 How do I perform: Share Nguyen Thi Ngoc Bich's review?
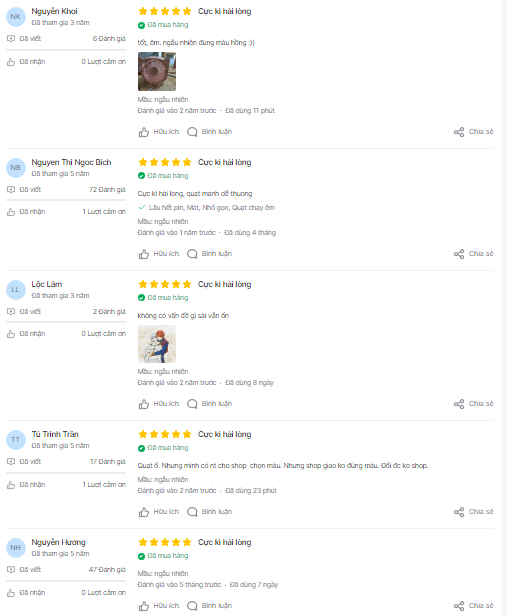click(x=473, y=254)
